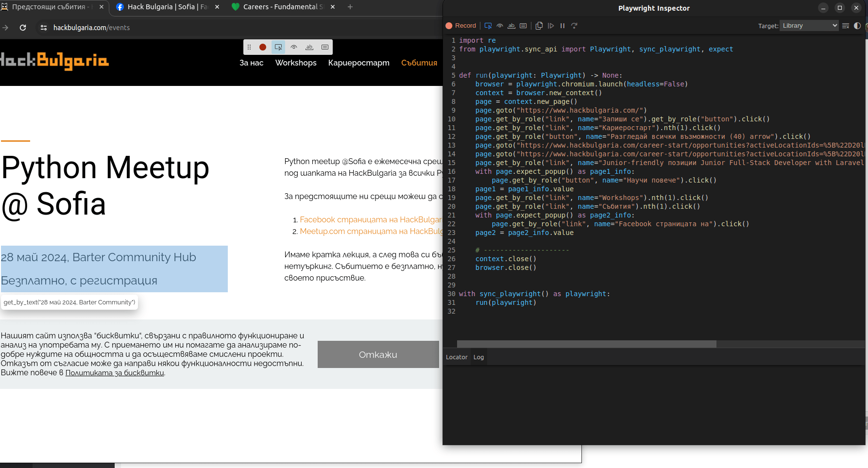868x468 pixels.
Task: Click the Record button in Playwright Inspector
Action: pyautogui.click(x=461, y=26)
